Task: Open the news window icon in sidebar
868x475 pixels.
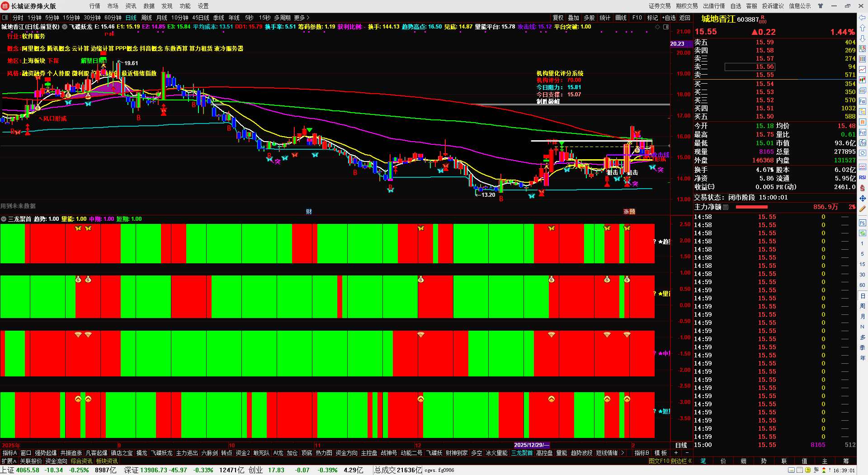Action: pos(863,90)
